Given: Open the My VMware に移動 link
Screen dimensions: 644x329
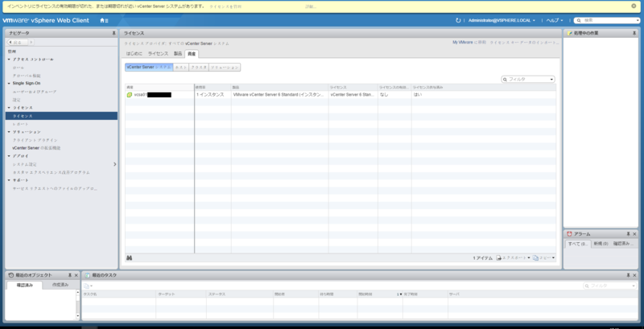Looking at the screenshot, I should pos(469,43).
